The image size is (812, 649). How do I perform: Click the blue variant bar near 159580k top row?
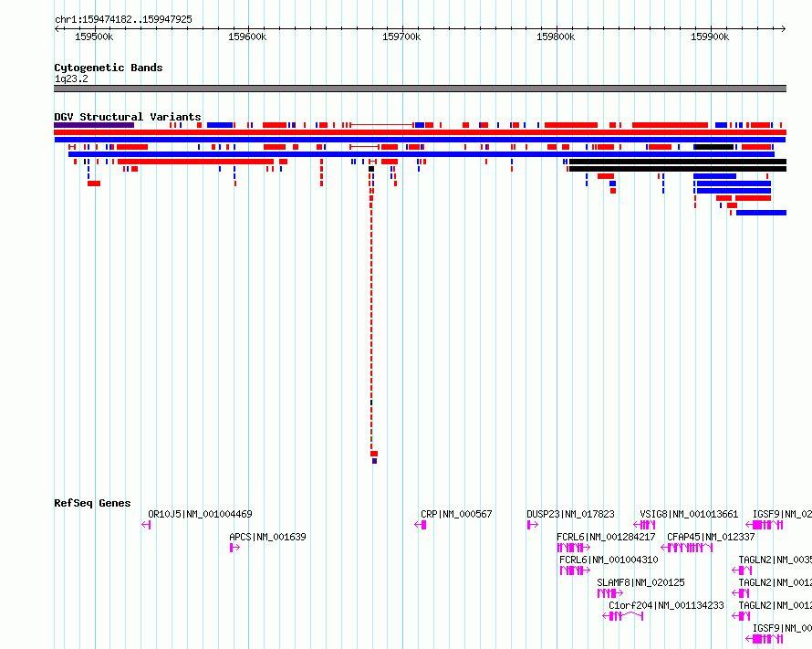(x=220, y=125)
